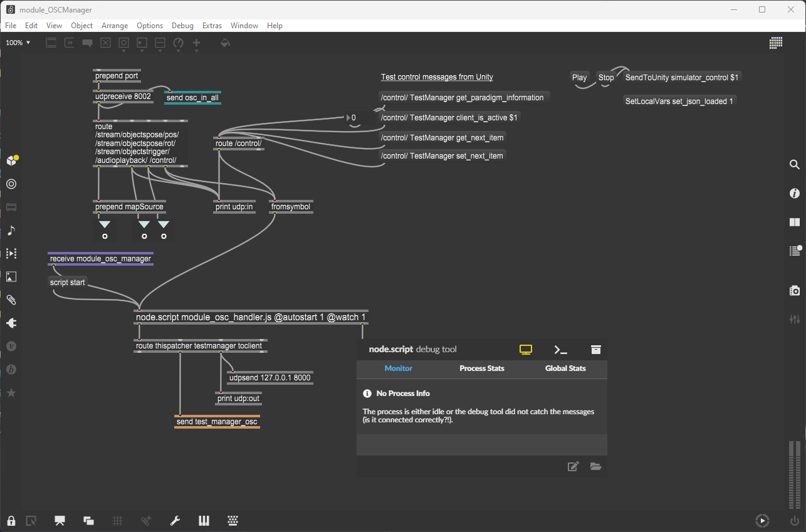The image size is (806, 532).
Task: Open the Objects browser cube icon
Action: (x=11, y=160)
